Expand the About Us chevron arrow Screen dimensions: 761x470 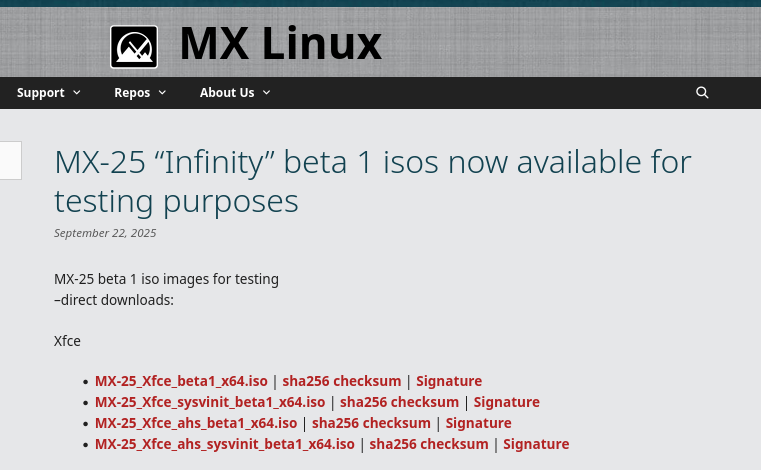(266, 92)
